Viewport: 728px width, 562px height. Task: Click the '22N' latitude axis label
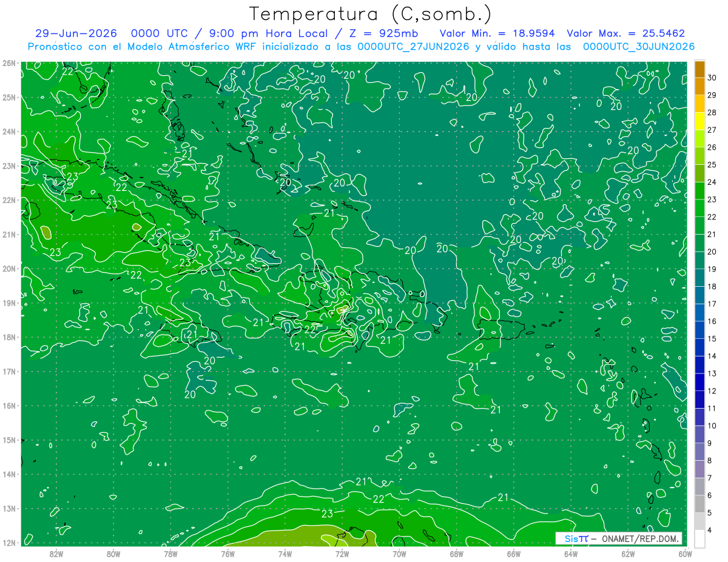(x=9, y=200)
